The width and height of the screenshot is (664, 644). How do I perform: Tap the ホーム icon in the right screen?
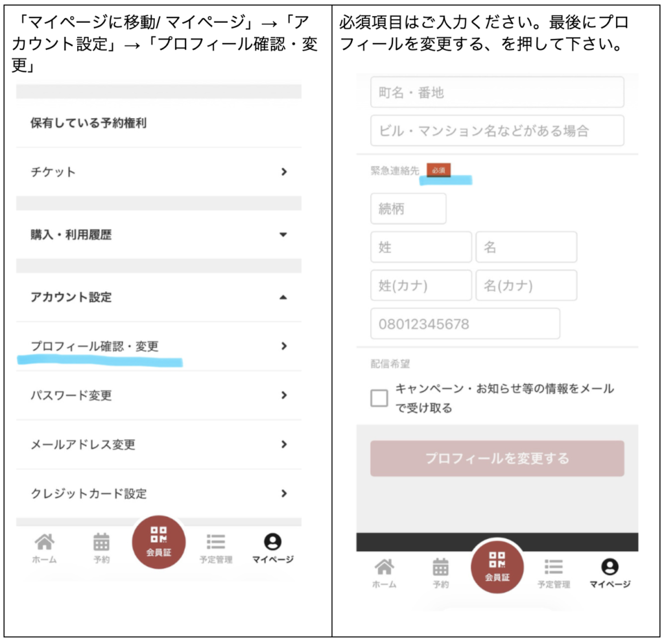coord(384,572)
